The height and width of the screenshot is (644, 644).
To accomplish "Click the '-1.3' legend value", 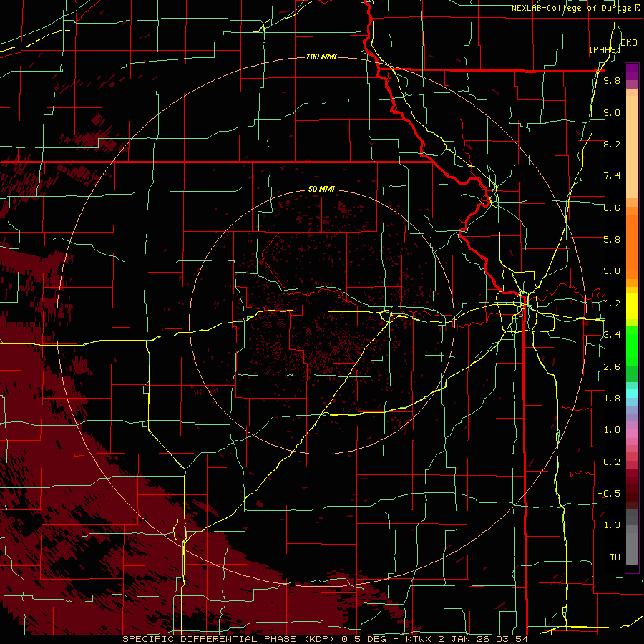I will (x=609, y=525).
